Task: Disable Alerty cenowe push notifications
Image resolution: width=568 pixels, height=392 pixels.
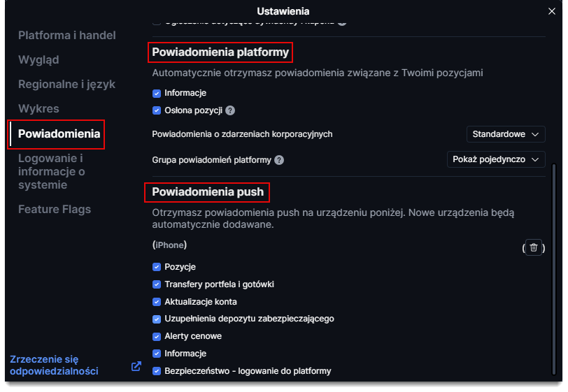Action: [157, 336]
